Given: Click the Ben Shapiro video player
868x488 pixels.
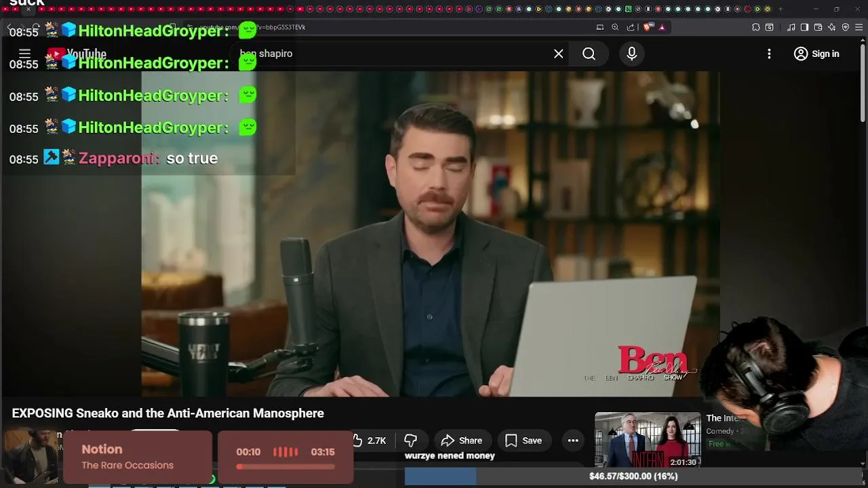Looking at the screenshot, I should click(430, 234).
